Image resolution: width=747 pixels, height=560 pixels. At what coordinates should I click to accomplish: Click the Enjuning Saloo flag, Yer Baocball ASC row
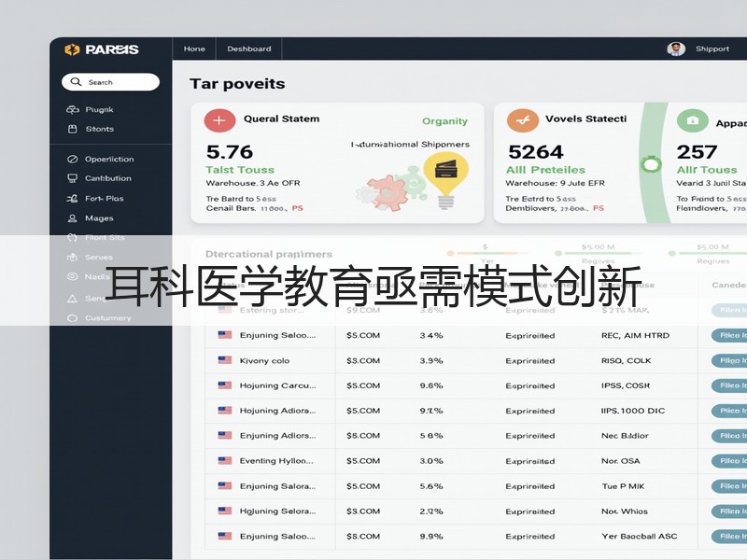[225, 536]
